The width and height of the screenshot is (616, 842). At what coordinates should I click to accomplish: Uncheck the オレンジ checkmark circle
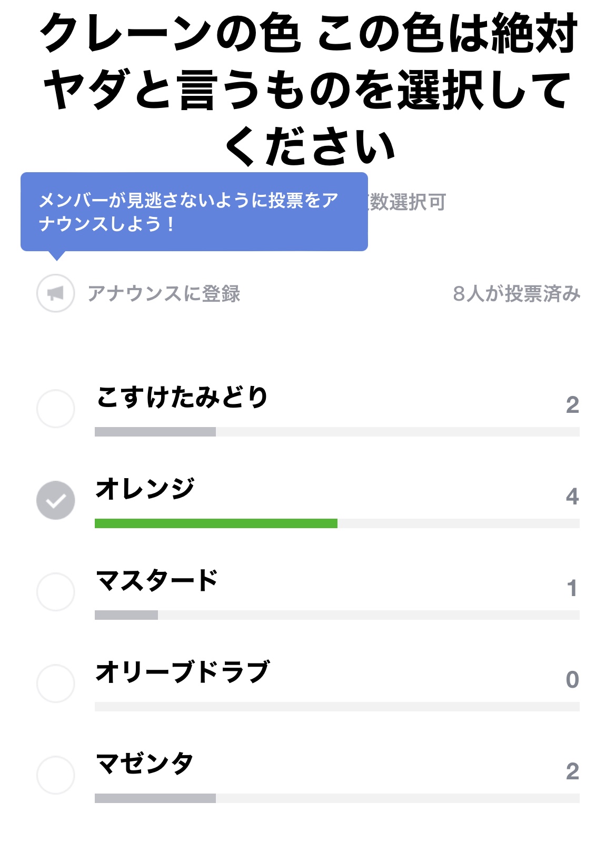coord(55,500)
